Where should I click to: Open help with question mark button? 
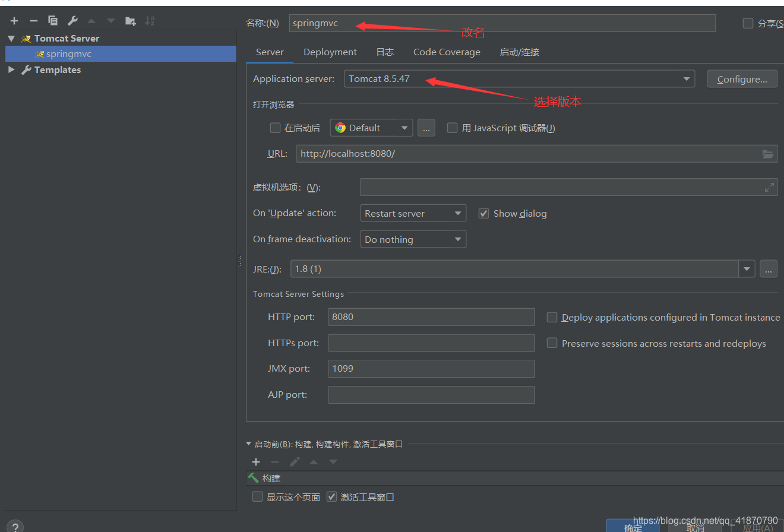(14, 527)
